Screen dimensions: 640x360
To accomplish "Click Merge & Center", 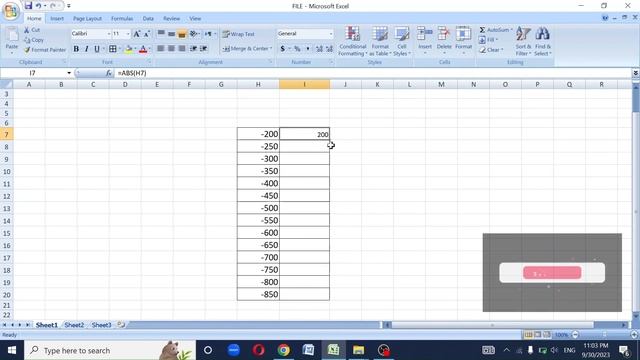I will click(245, 49).
